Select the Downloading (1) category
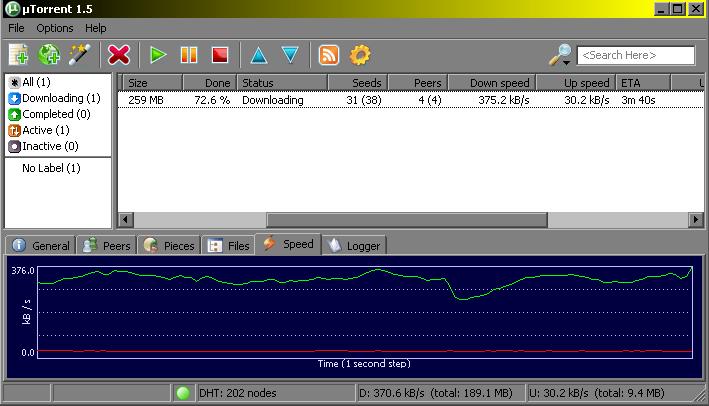The image size is (709, 406). coord(54,98)
